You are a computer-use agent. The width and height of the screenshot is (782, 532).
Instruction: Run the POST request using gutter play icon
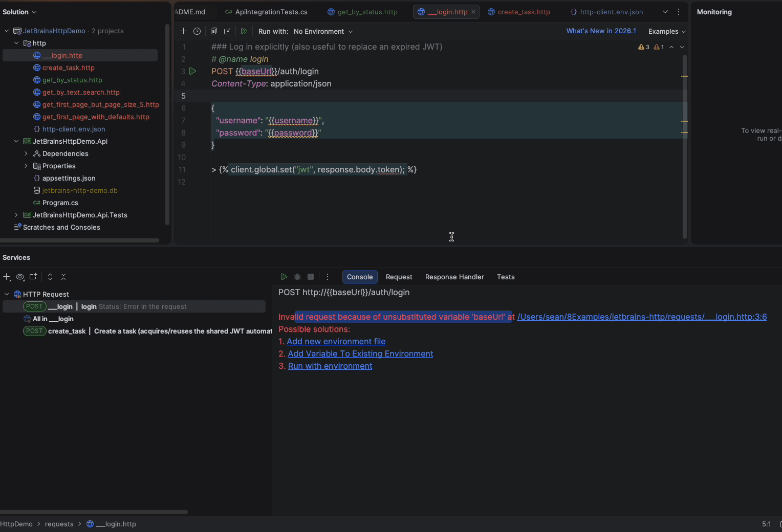point(193,71)
